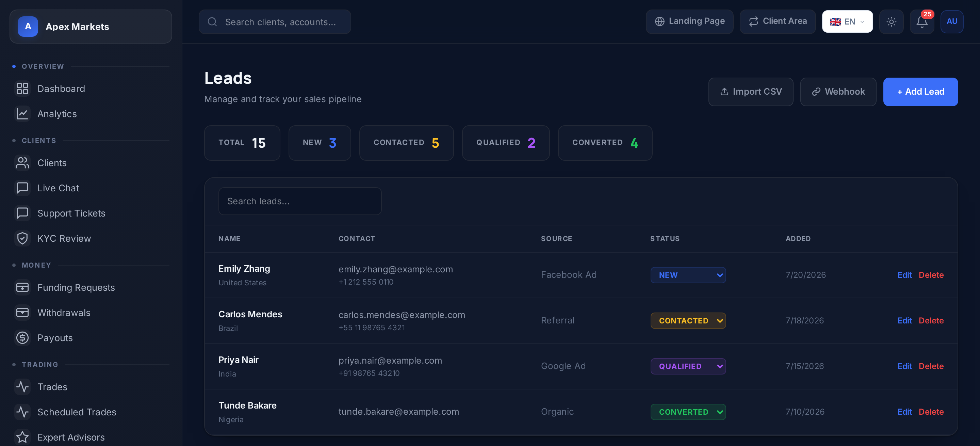Open the EN language selector
Image resolution: width=980 pixels, height=446 pixels.
pyautogui.click(x=847, y=22)
